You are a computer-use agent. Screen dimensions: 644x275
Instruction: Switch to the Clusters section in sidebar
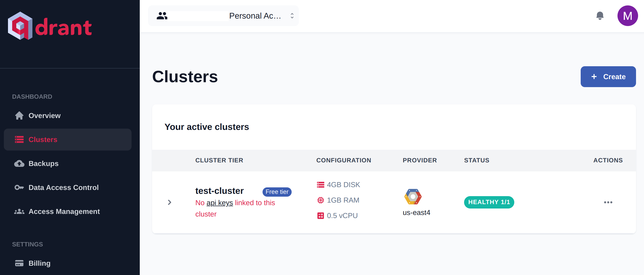(x=43, y=139)
